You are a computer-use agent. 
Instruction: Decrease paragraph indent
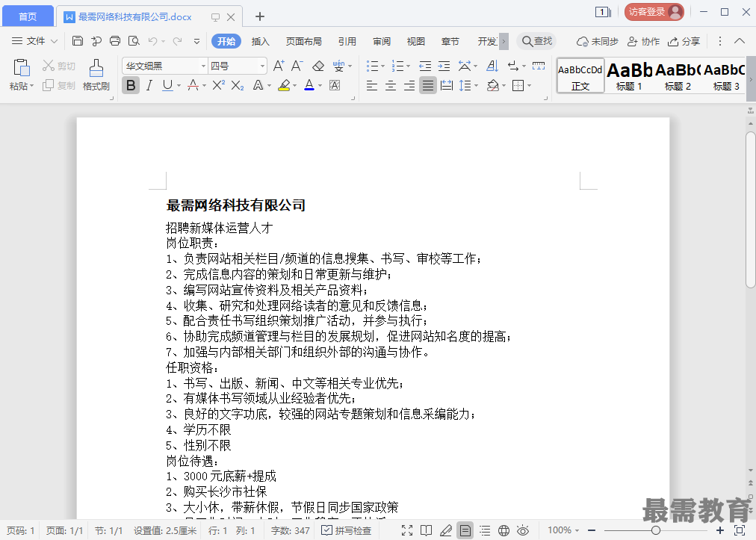[x=425, y=66]
